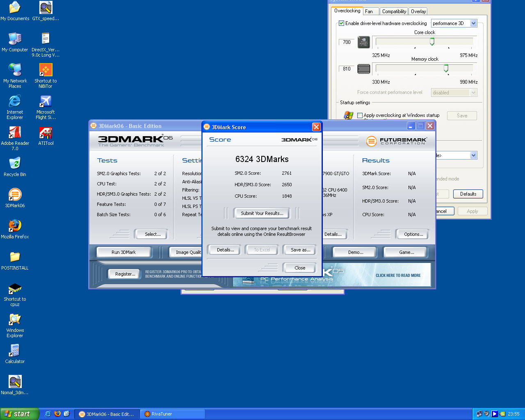This screenshot has height=420, width=525.
Task: Toggle Enable driver-level hardware overclocking checkbox
Action: pyautogui.click(x=341, y=23)
